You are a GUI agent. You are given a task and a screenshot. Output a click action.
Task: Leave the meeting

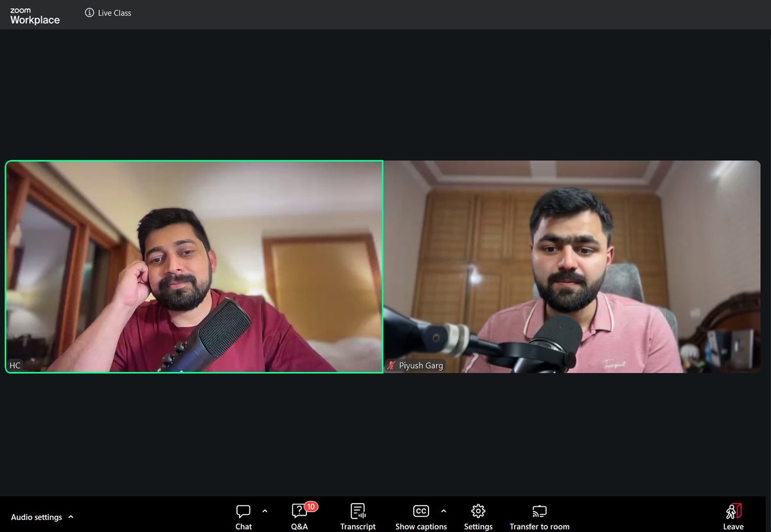pos(732,514)
